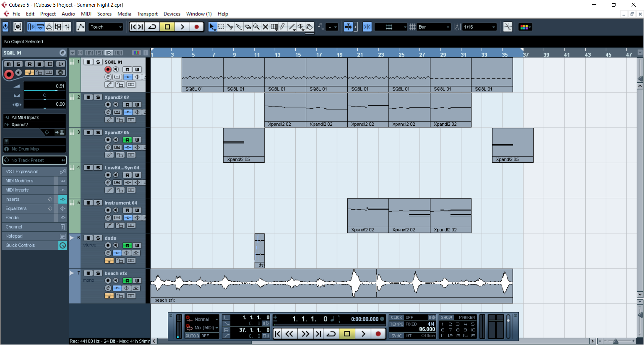Choose the Line tool in toolbar

point(292,27)
